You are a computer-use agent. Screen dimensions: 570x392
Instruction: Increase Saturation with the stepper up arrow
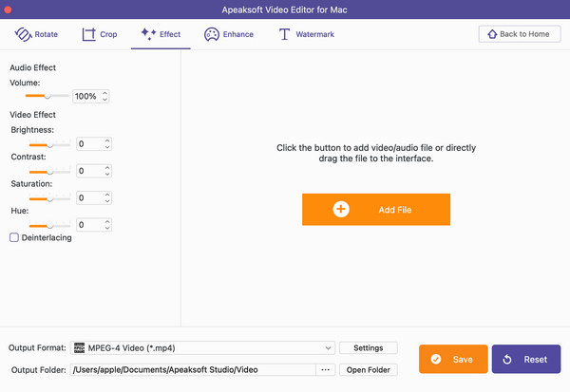107,195
